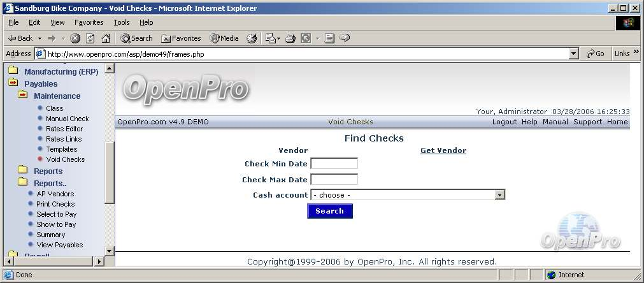
Task: Click into the Check Min Date field
Action: pos(334,164)
